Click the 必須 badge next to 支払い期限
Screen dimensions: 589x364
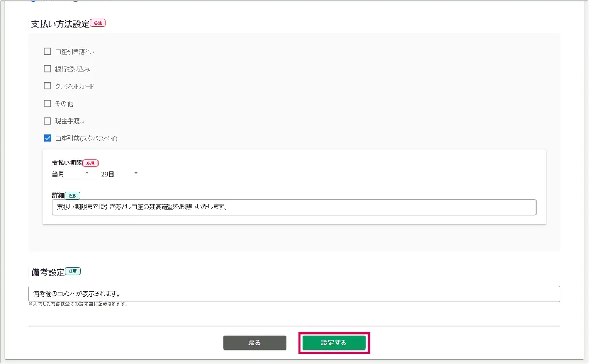[x=90, y=163]
